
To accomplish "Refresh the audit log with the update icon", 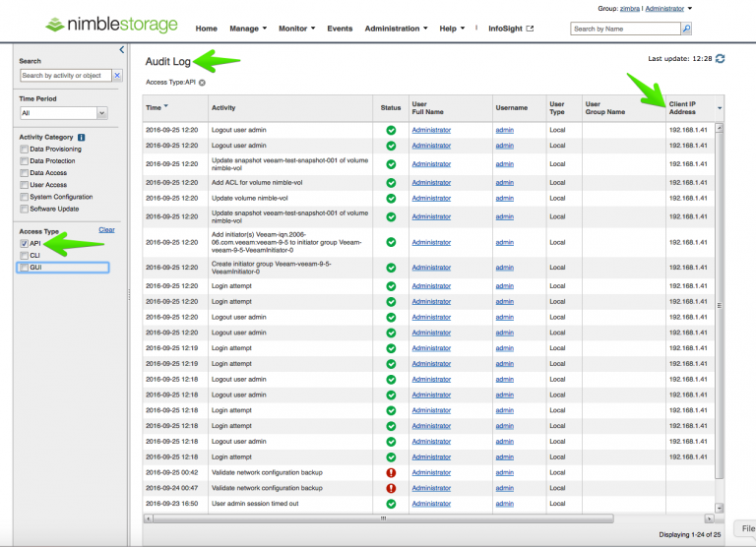I will pos(720,58).
